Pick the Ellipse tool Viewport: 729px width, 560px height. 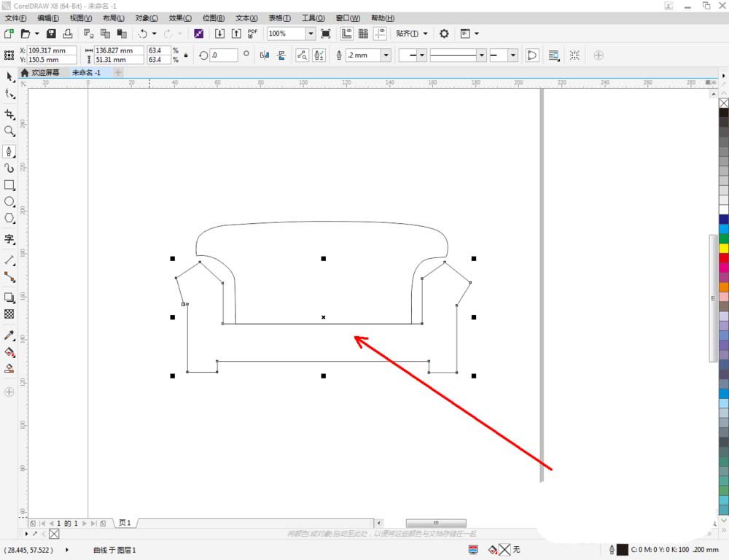[9, 201]
